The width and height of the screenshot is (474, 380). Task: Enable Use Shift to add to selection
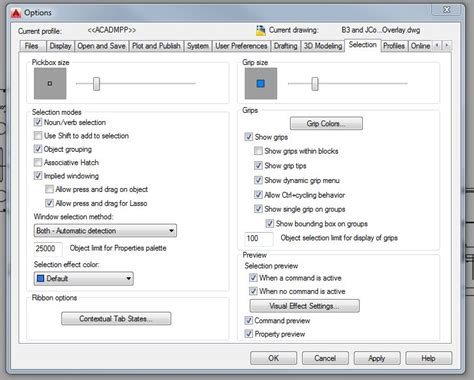pyautogui.click(x=38, y=136)
